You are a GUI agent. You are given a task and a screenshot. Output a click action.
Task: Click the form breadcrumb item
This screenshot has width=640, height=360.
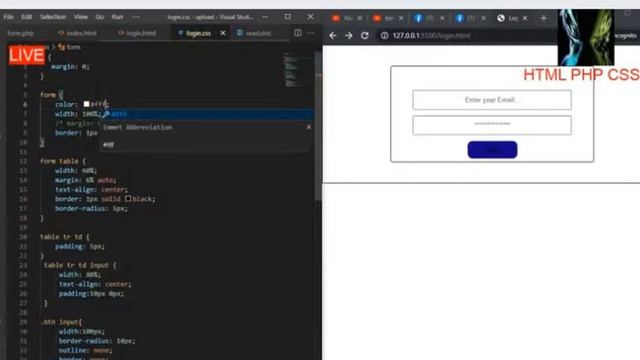click(x=69, y=47)
